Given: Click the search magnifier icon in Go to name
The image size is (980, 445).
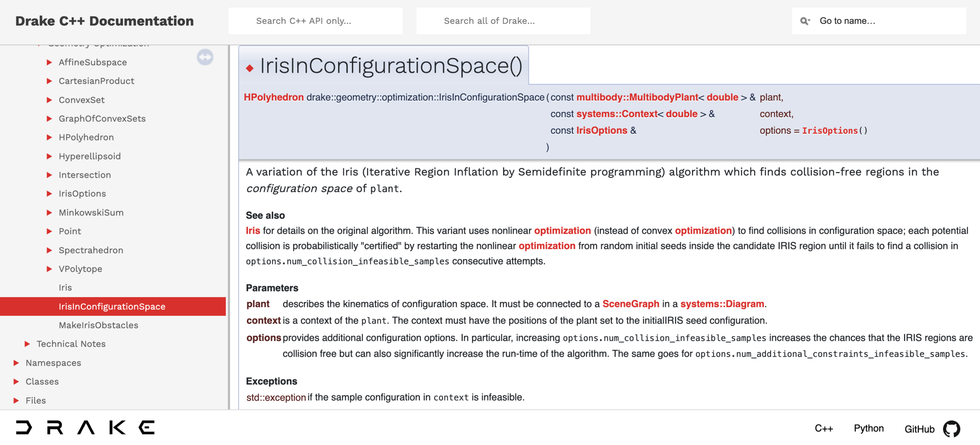Looking at the screenshot, I should [804, 21].
